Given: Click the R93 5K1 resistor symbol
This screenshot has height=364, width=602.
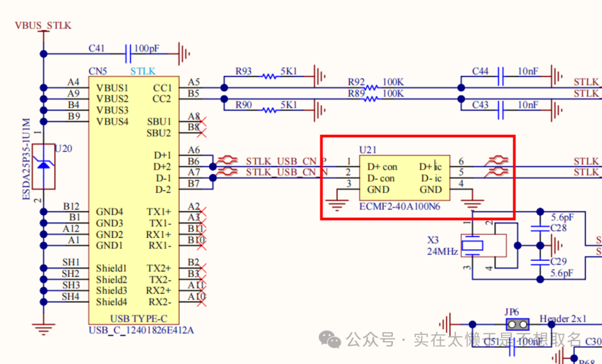Looking at the screenshot, I should (270, 76).
